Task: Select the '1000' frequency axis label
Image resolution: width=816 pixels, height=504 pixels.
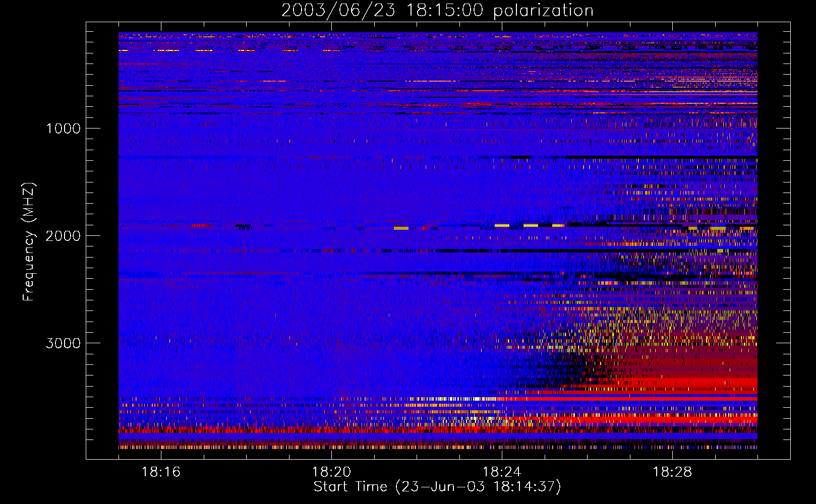Action: (x=63, y=129)
